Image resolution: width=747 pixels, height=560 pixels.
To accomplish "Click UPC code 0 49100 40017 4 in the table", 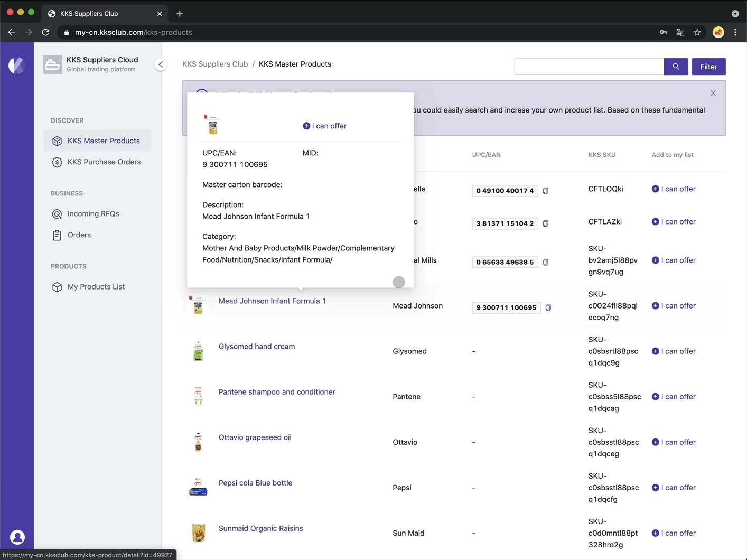I will [505, 191].
